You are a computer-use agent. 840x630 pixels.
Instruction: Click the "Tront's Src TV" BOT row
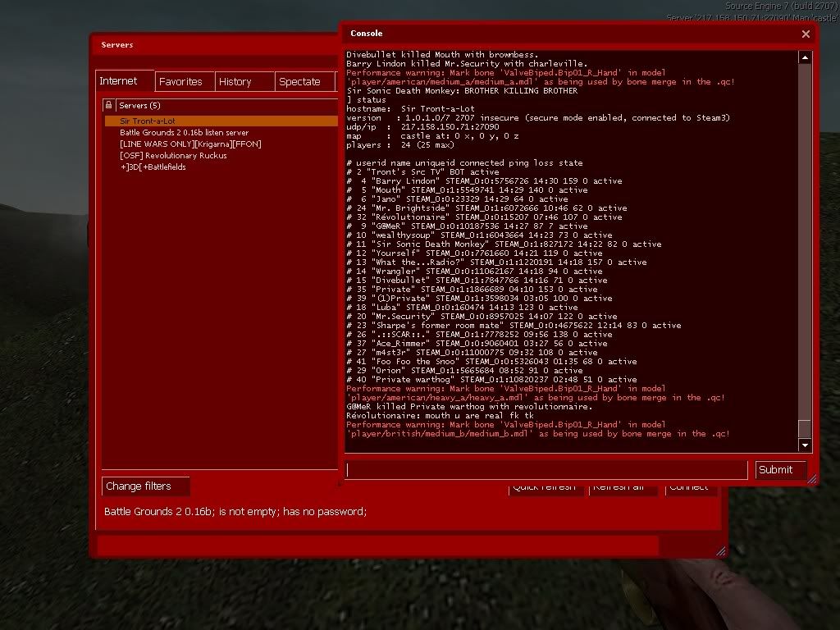[x=422, y=172]
